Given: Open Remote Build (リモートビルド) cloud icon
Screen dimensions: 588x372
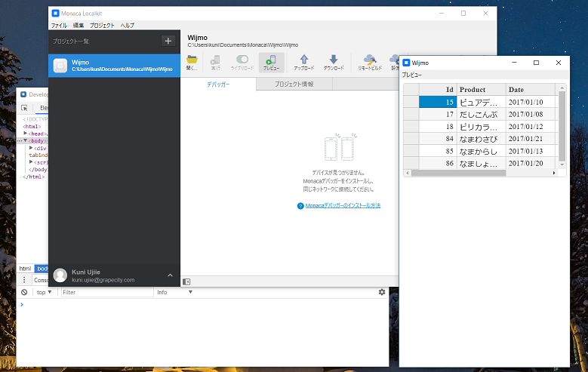Looking at the screenshot, I should 370,60.
